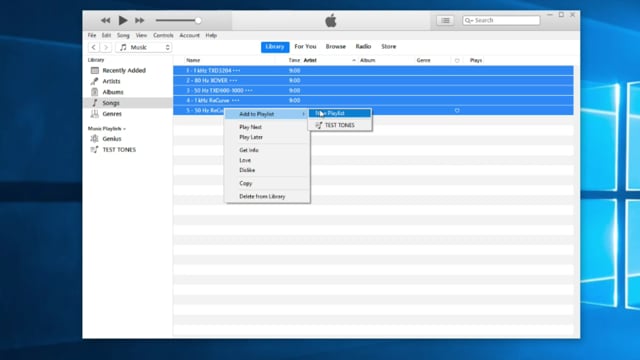Click the Love heart column header
The width and height of the screenshot is (640, 360).
[457, 60]
